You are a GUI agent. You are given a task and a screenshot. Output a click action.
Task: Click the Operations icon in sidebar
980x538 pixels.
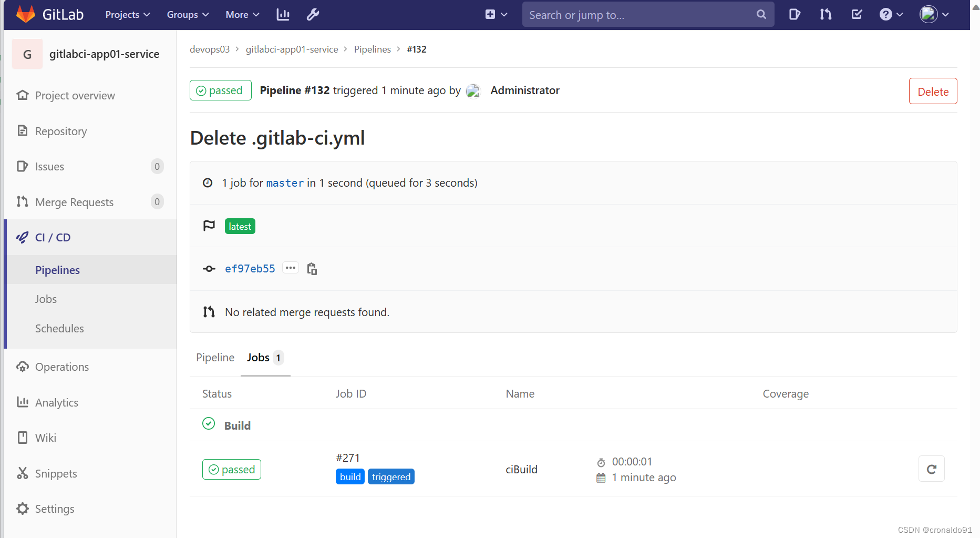click(23, 367)
